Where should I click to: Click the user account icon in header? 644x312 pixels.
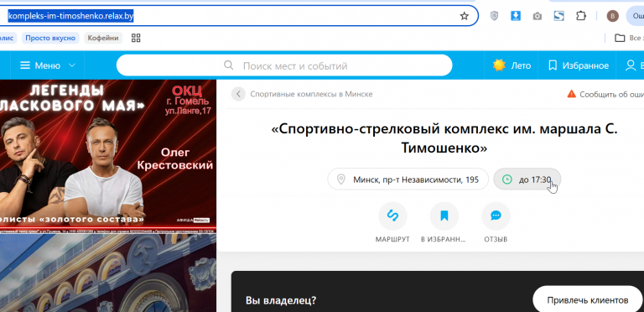tap(631, 65)
